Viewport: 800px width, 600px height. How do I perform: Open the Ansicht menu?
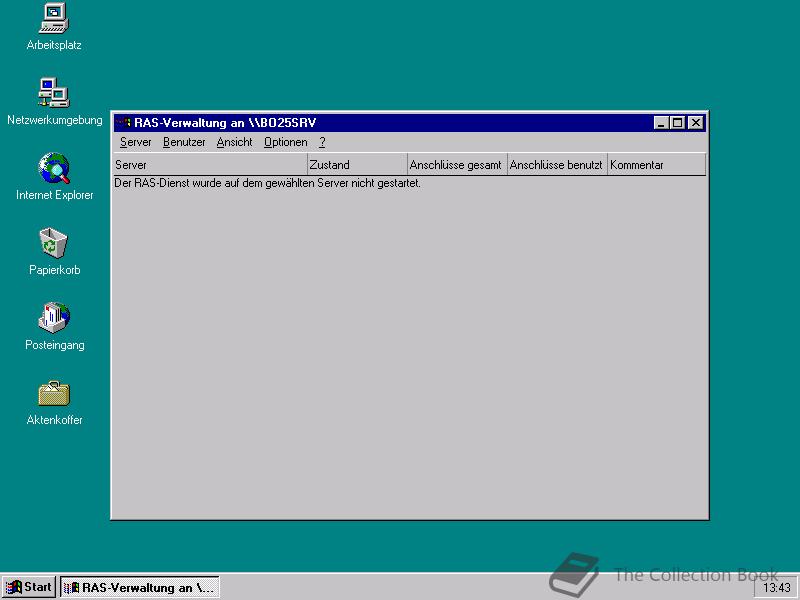click(235, 142)
